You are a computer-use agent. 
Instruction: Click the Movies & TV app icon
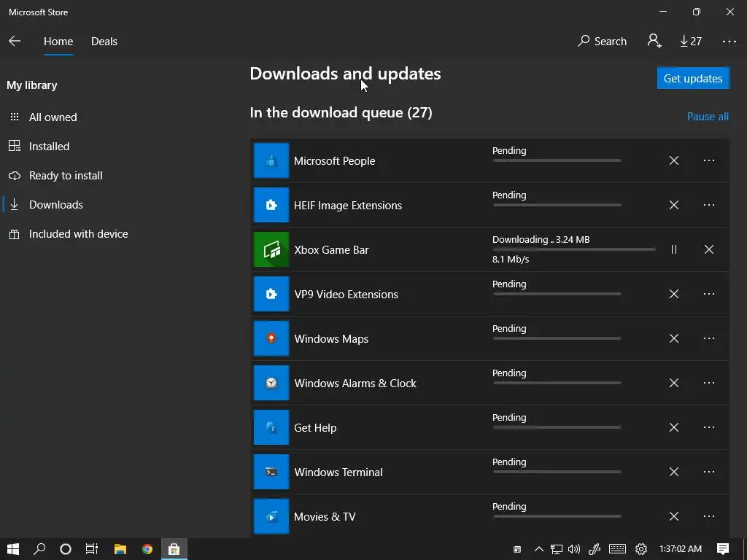[x=271, y=516]
